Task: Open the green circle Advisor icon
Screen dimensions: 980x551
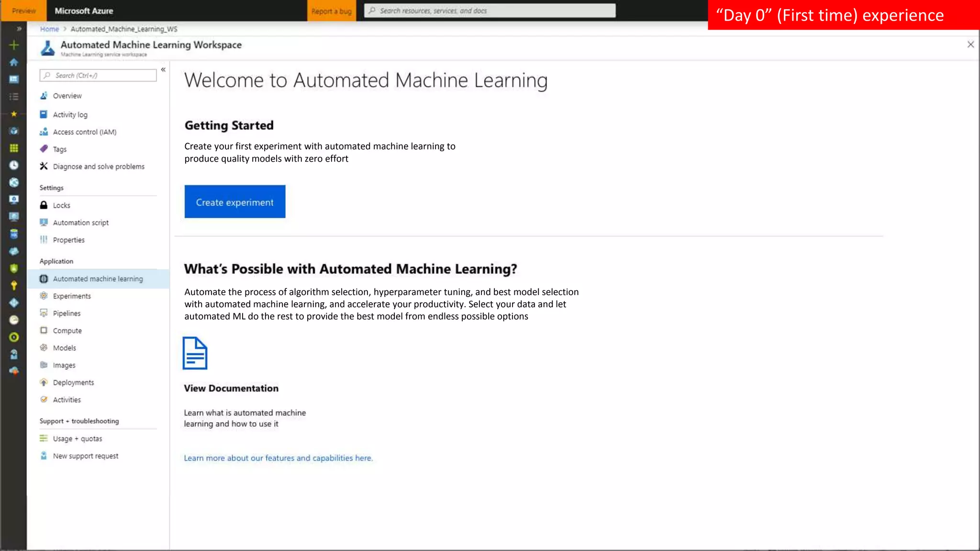Action: (x=14, y=337)
